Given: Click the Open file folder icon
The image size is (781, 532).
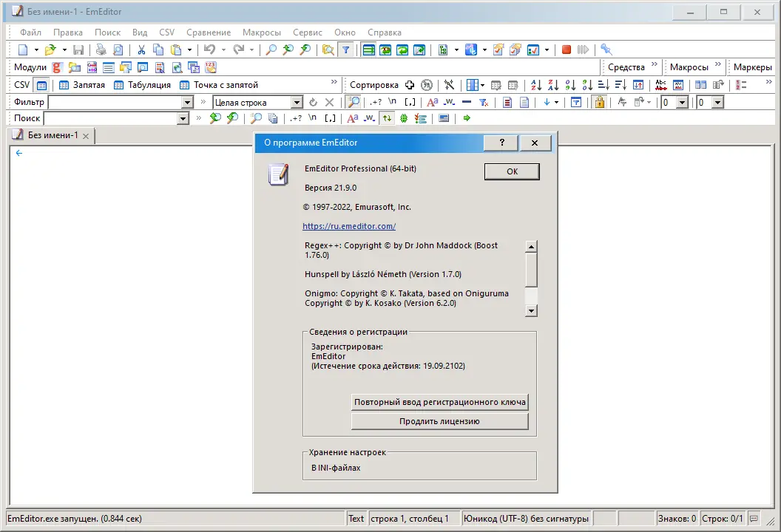Looking at the screenshot, I should tap(50, 50).
